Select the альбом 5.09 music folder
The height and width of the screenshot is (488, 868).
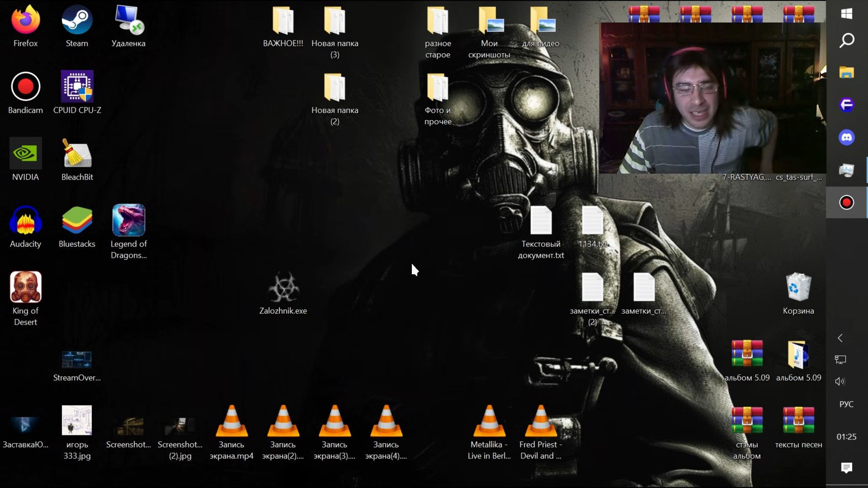(799, 361)
